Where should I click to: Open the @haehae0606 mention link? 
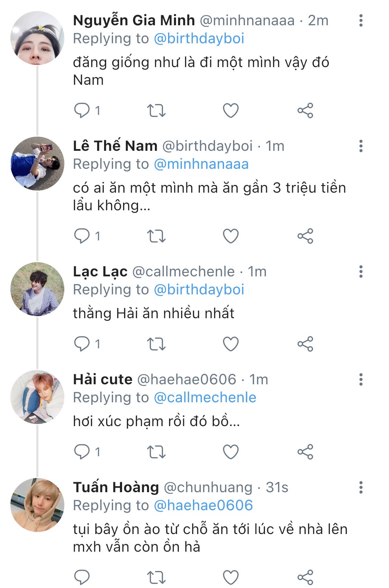tap(203, 505)
